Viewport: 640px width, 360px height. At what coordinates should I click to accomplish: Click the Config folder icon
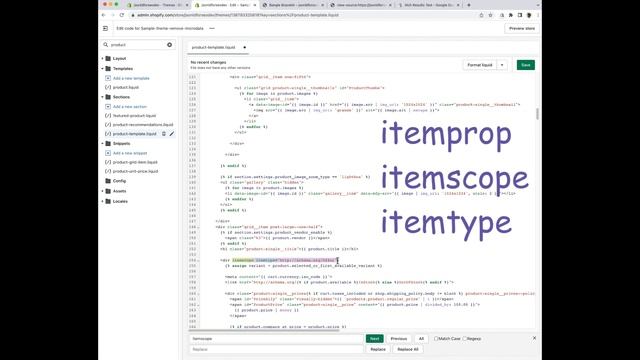(108, 181)
